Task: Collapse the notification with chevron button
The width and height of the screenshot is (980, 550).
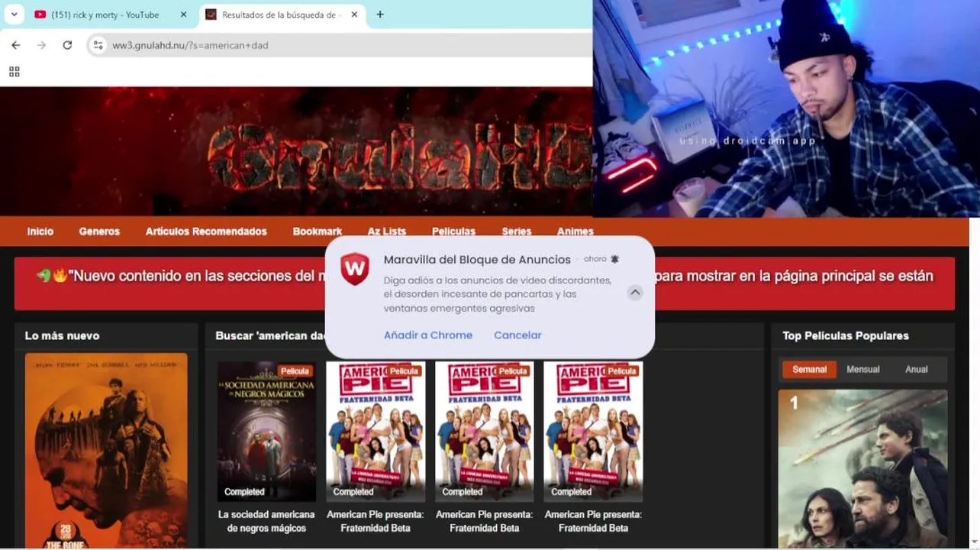Action: [635, 293]
